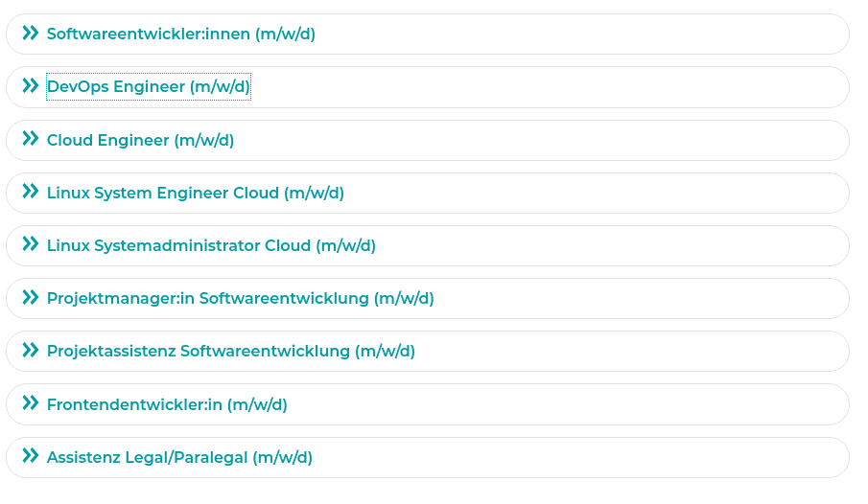The width and height of the screenshot is (868, 504).
Task: Click double-chevron icon next to Cloud Engineer
Action: click(31, 139)
